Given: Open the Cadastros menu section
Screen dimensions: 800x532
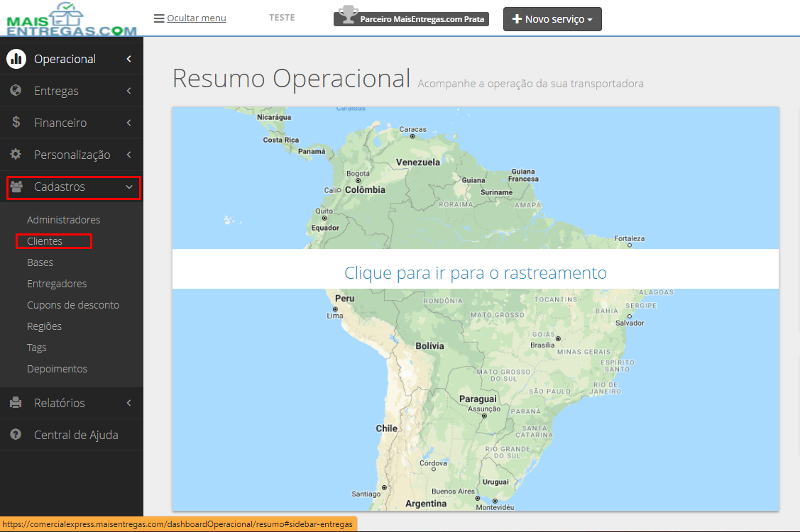Looking at the screenshot, I should [72, 187].
